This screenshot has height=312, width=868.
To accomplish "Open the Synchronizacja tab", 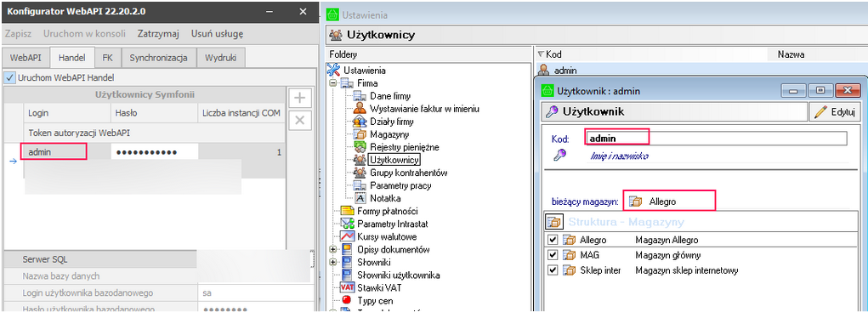I will point(158,58).
